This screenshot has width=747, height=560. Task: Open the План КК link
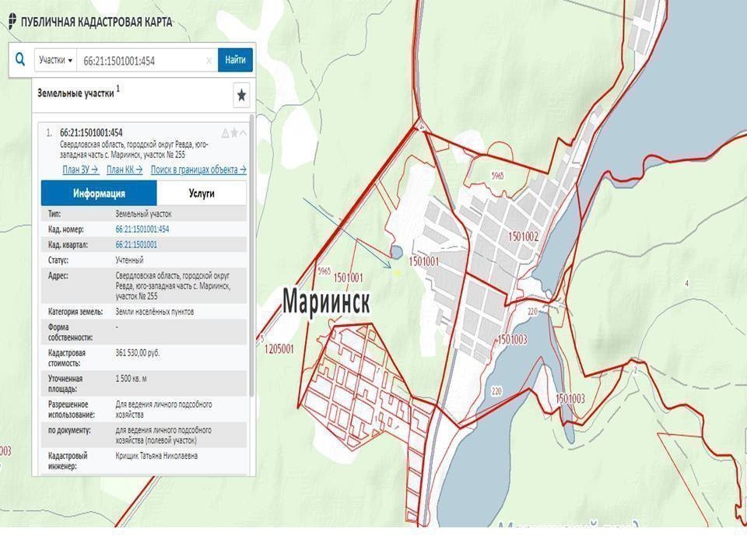click(x=124, y=170)
